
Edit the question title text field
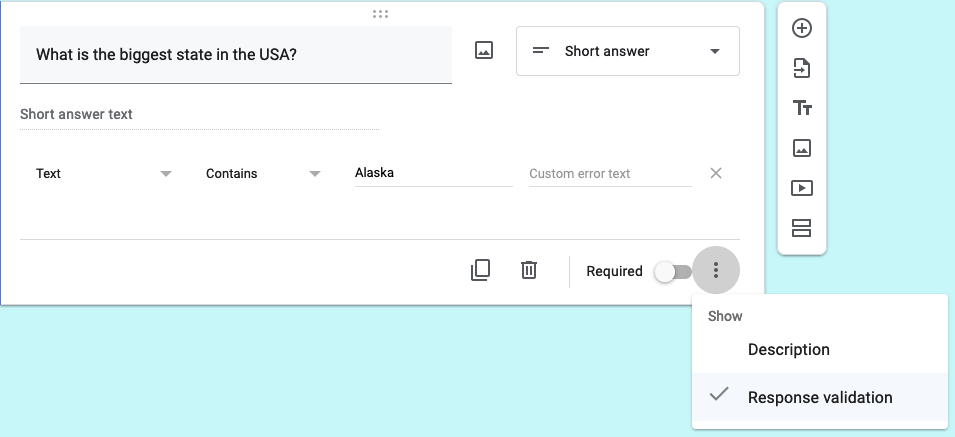coord(235,54)
